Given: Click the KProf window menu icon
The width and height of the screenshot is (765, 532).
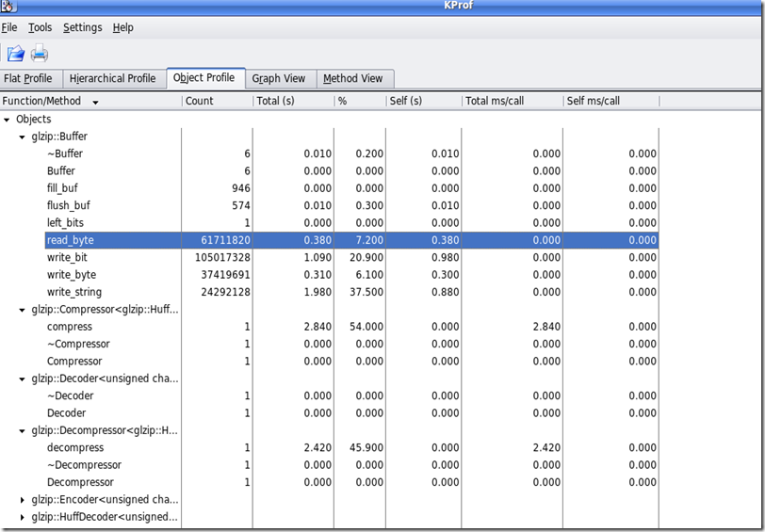Looking at the screenshot, I should click(8, 7).
